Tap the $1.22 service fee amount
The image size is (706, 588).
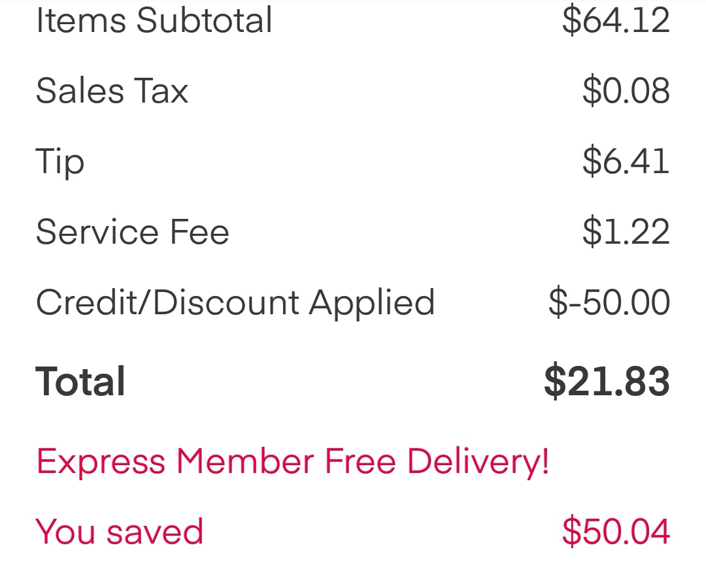(x=626, y=232)
